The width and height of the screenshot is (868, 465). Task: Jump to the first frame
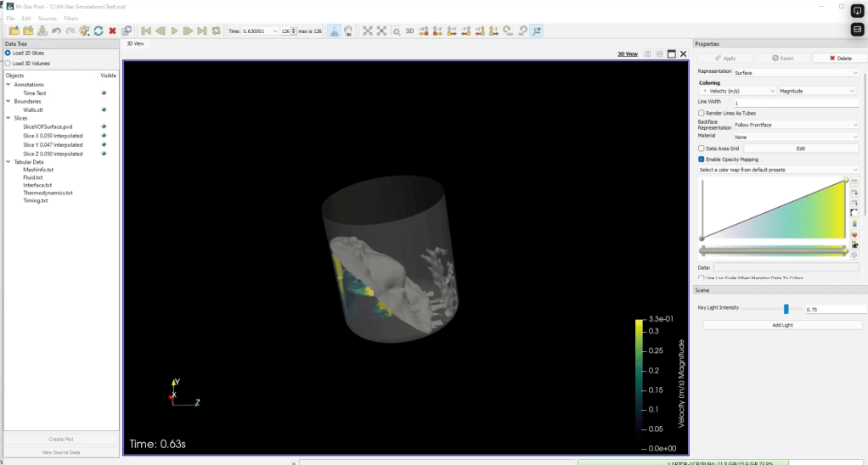pyautogui.click(x=146, y=31)
